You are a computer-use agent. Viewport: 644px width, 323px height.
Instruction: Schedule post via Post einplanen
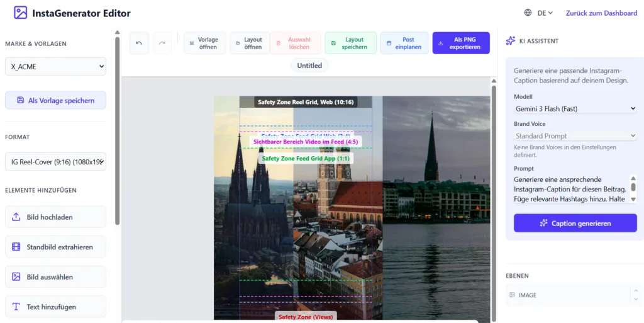(x=404, y=43)
